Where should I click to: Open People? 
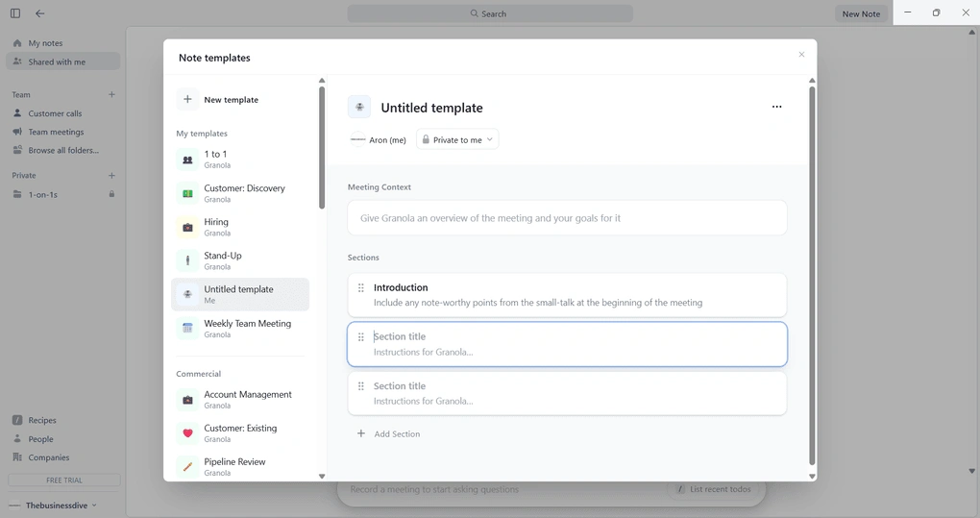tap(62, 438)
